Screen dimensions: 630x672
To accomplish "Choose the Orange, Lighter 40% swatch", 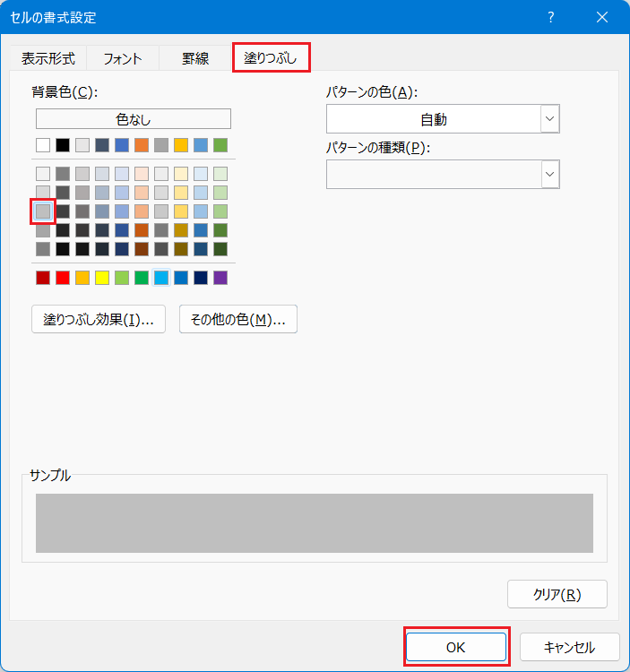I will 142,211.
